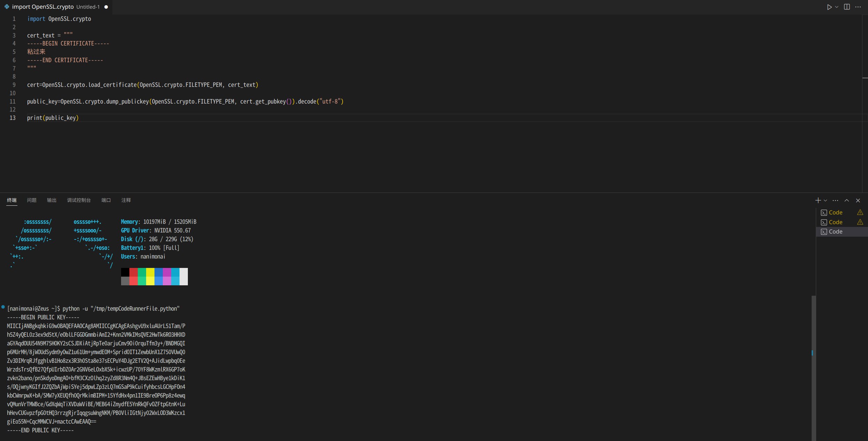Click the shell icon beside the active Code terminal
The width and height of the screenshot is (868, 441).
coord(824,231)
